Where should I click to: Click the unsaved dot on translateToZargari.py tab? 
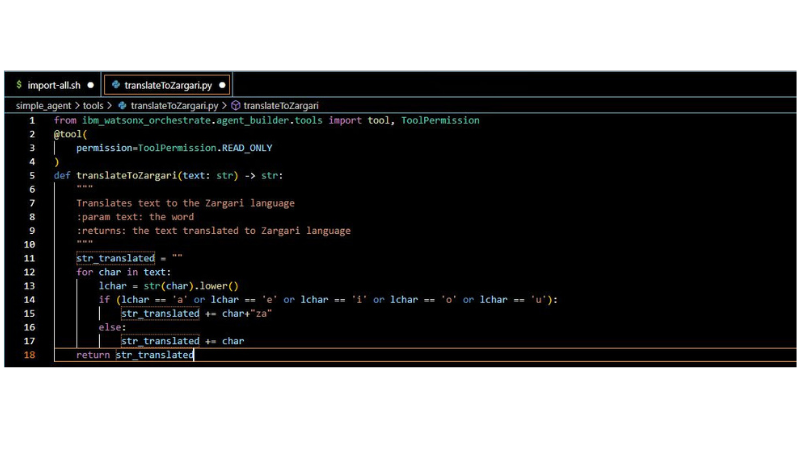[x=222, y=85]
